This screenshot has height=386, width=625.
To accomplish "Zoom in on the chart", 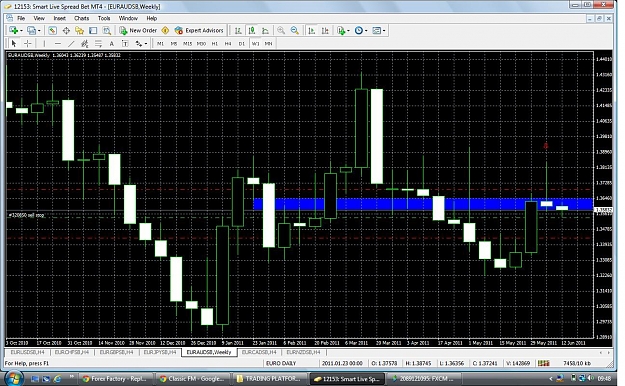I will [281, 30].
